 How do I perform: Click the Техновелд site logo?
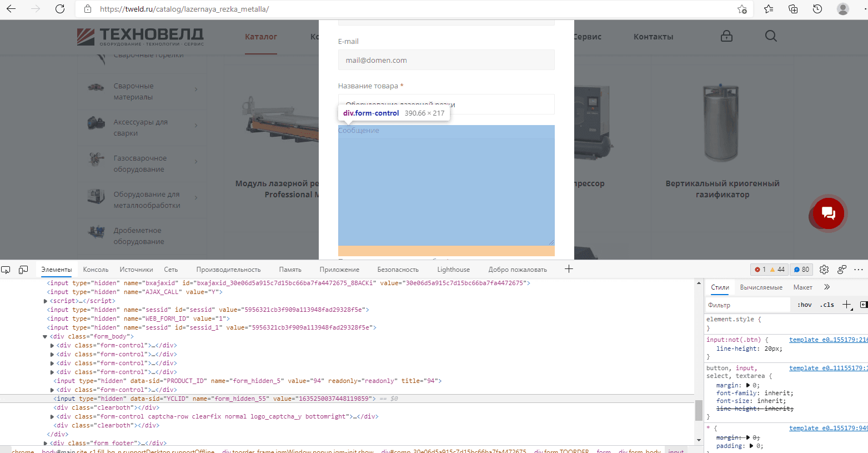(141, 37)
